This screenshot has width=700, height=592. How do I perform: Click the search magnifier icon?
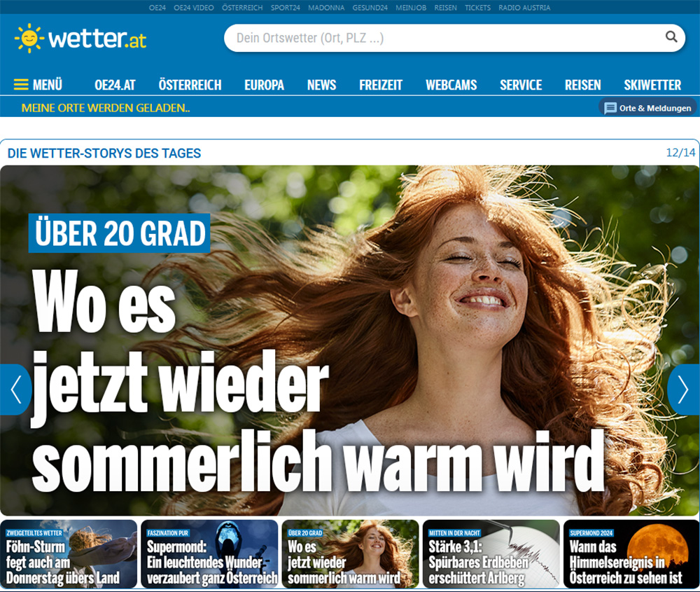point(671,36)
